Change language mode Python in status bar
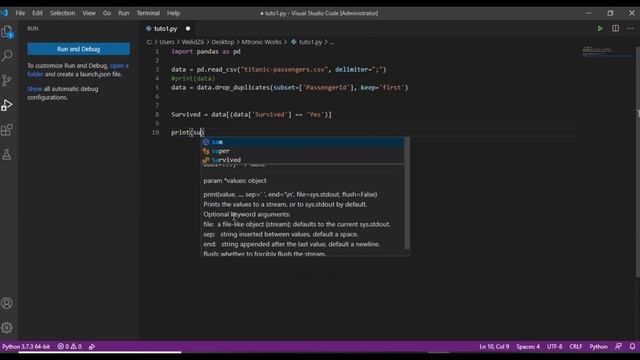 click(598, 347)
